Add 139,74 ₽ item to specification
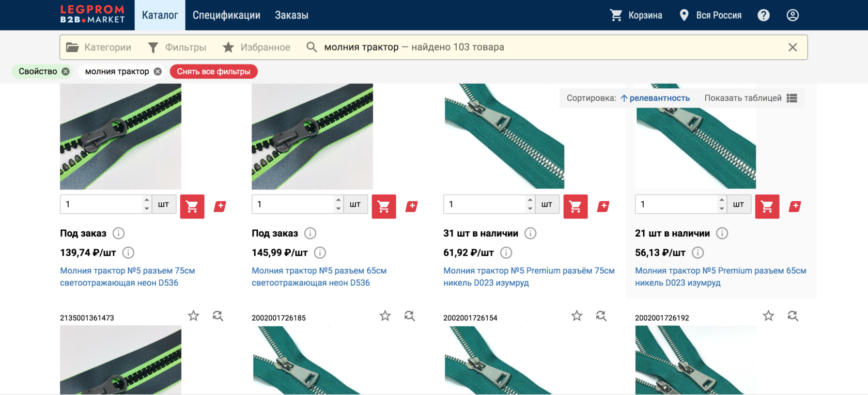The height and width of the screenshot is (395, 868). point(220,206)
